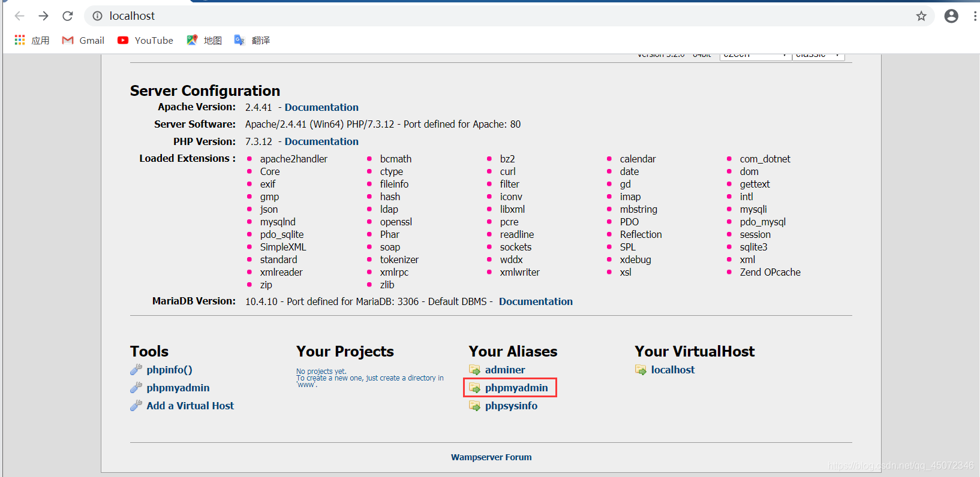Open the Maps (地图) bookmark

[x=204, y=40]
